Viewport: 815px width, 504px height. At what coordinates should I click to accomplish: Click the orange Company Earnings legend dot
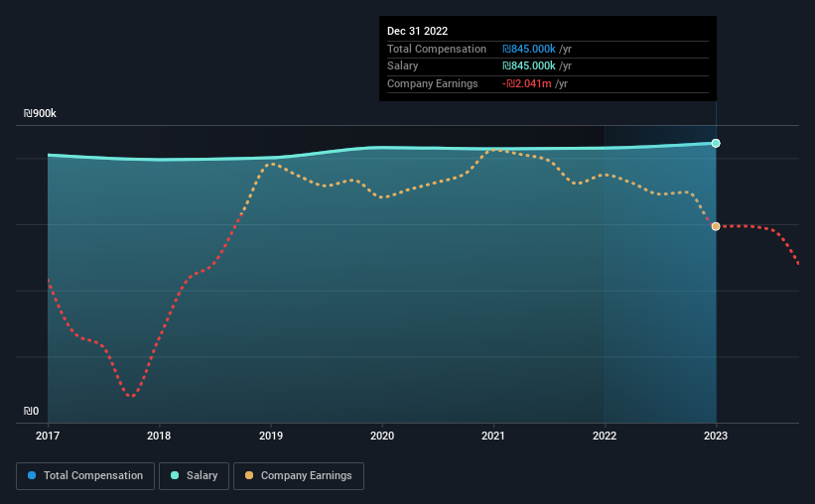[x=249, y=475]
